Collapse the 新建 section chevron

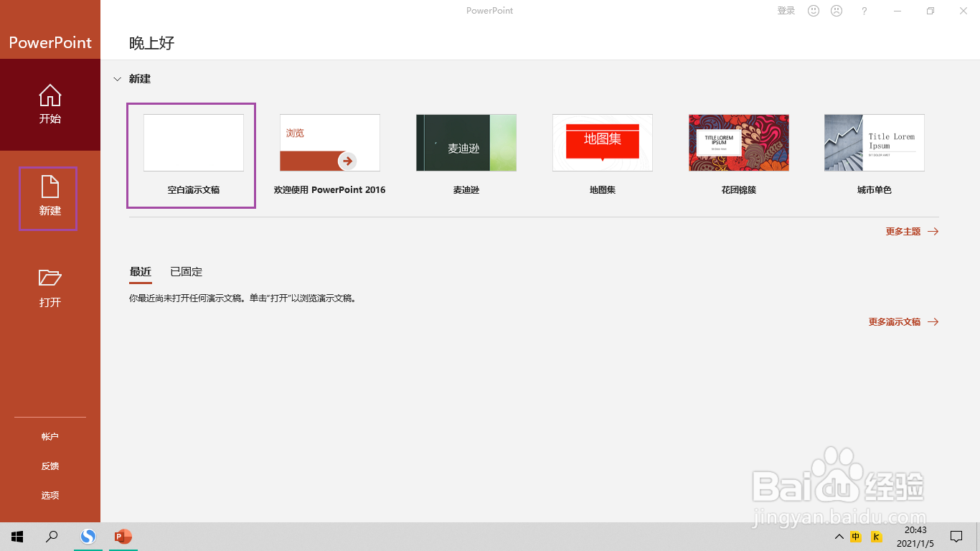[117, 79]
